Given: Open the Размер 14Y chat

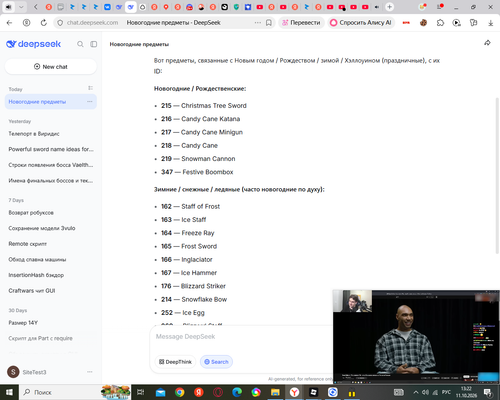Looking at the screenshot, I should pyautogui.click(x=23, y=323).
